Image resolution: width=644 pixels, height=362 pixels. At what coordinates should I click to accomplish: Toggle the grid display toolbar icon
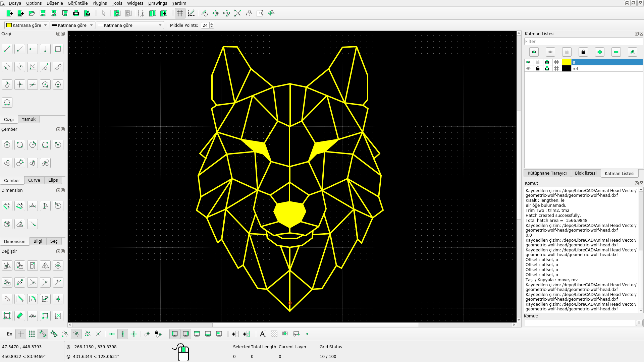tap(180, 13)
